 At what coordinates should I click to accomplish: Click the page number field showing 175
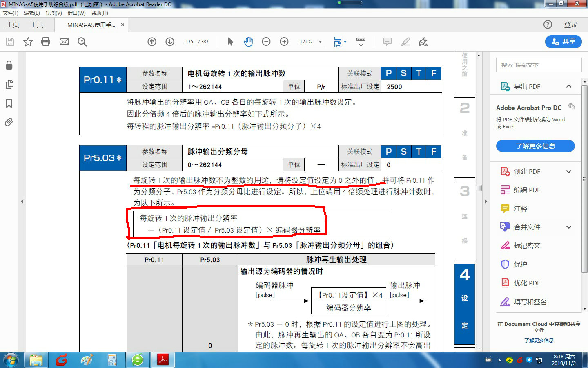189,42
